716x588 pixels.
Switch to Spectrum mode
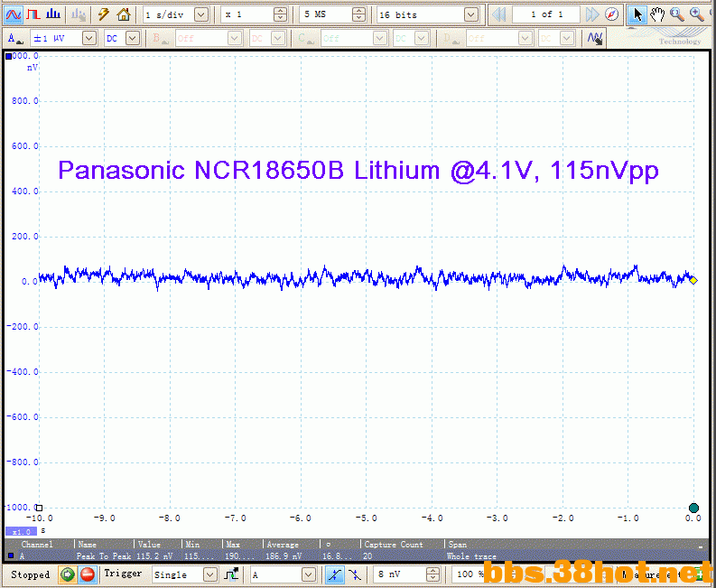point(53,14)
